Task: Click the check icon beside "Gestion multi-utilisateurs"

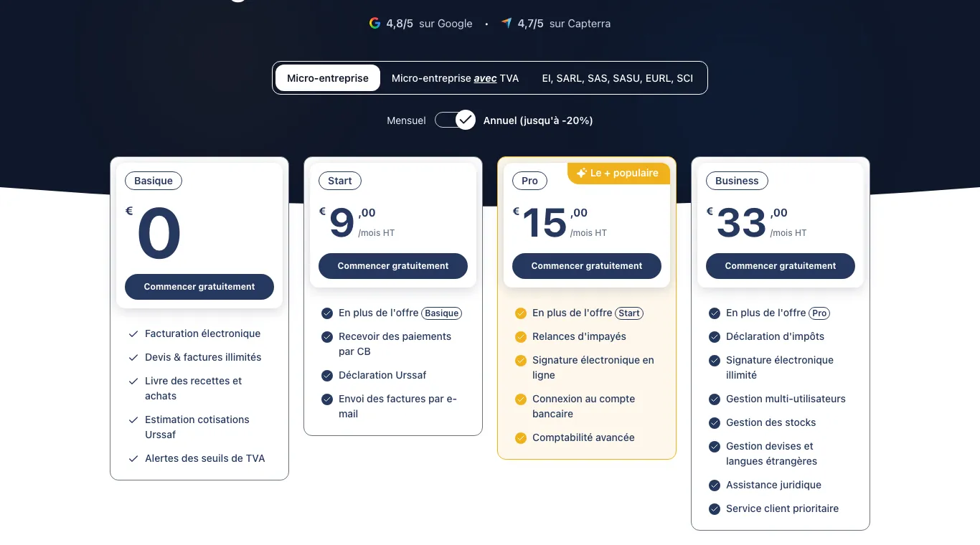Action: (x=715, y=399)
